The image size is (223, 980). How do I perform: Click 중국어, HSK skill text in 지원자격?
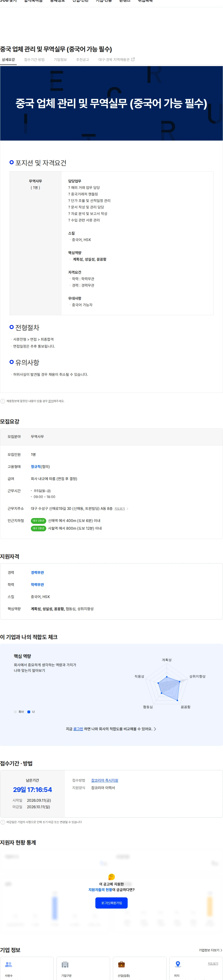[40, 597]
